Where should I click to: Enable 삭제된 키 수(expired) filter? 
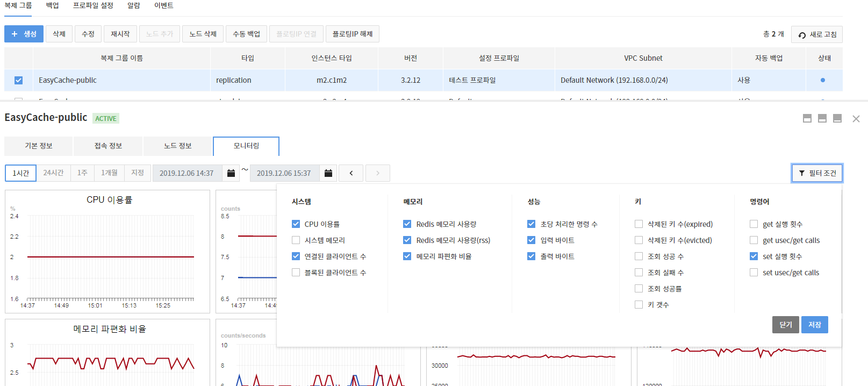(639, 224)
